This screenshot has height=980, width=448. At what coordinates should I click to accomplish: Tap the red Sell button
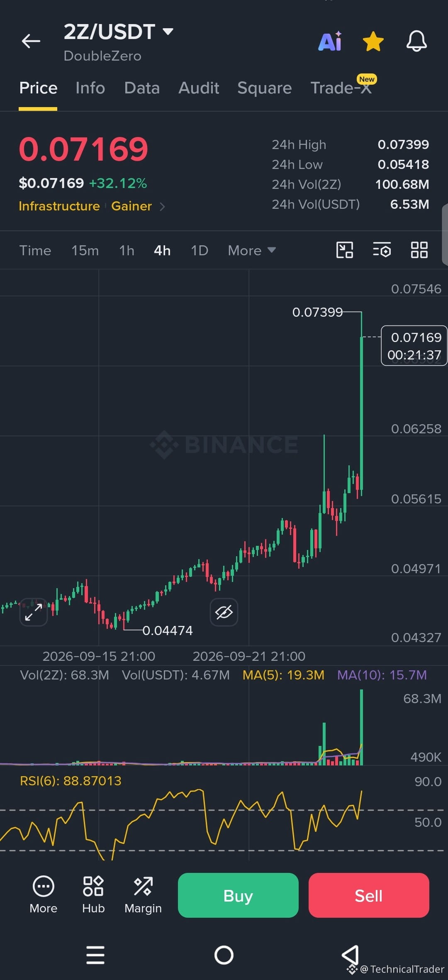click(x=369, y=895)
